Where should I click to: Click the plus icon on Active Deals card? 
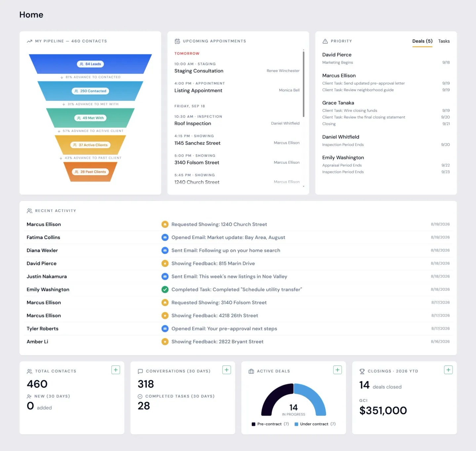point(337,370)
